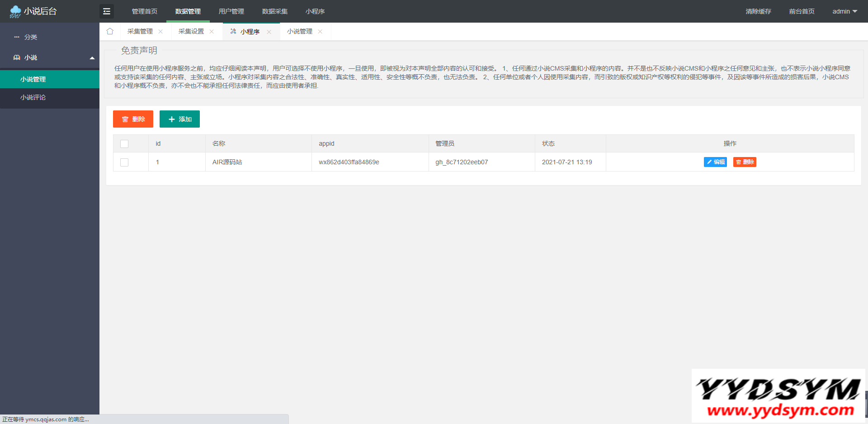The image size is (868, 424).
Task: Click the green 添加 add button
Action: pyautogui.click(x=179, y=119)
